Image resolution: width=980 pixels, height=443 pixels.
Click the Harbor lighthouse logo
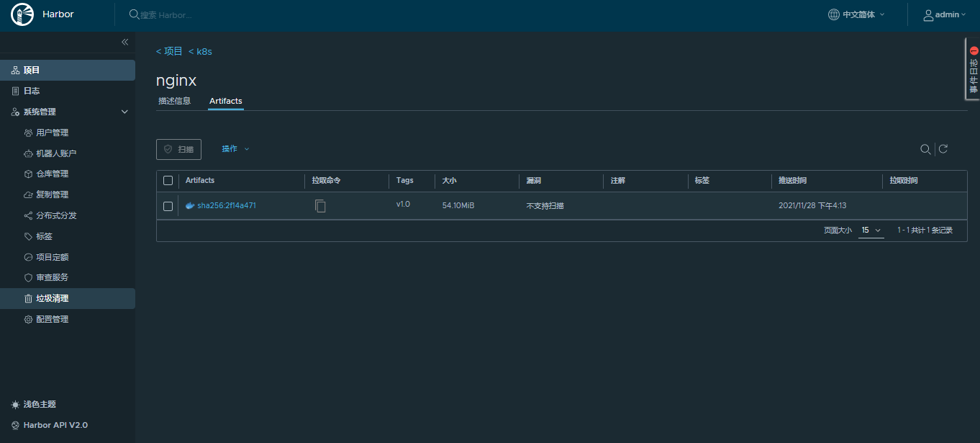point(22,14)
